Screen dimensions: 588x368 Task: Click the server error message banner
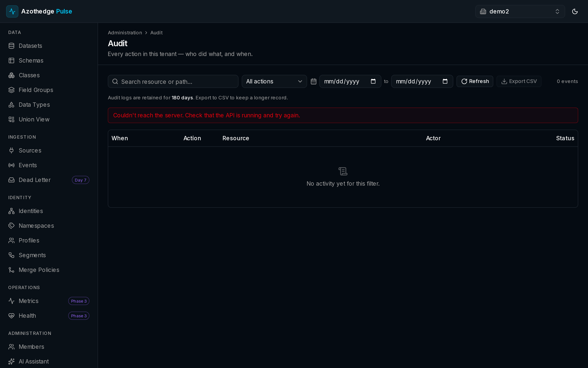click(343, 115)
